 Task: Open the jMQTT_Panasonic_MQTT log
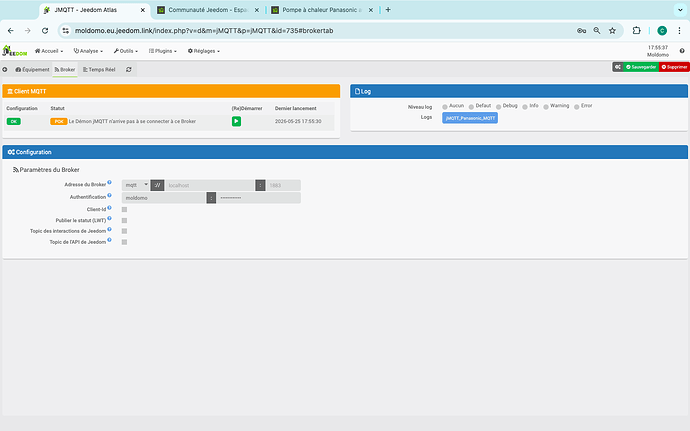point(470,118)
